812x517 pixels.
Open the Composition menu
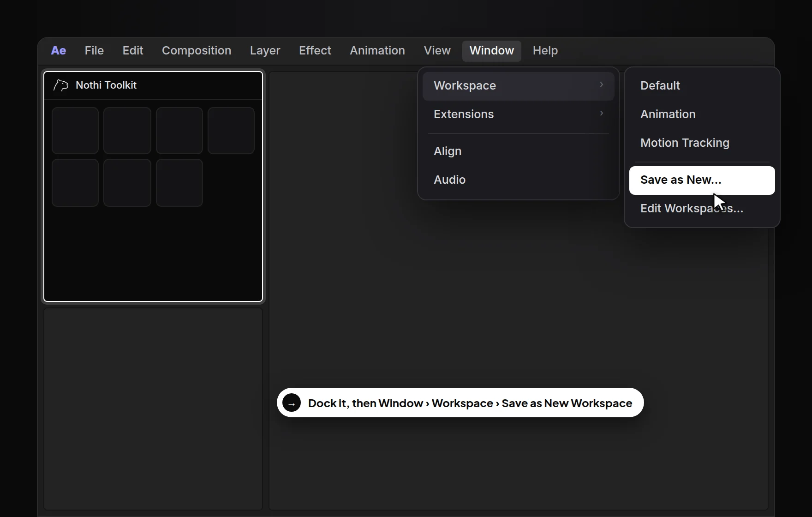point(197,50)
